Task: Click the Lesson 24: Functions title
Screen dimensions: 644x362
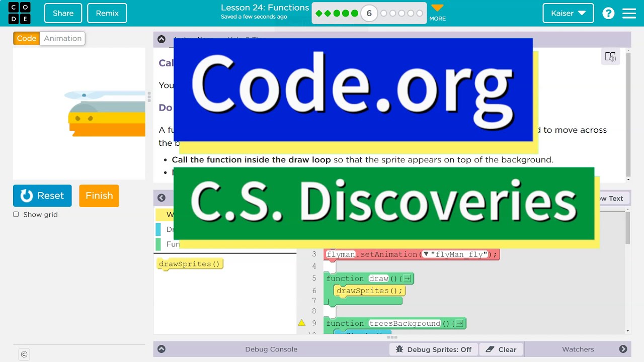Action: pos(265,8)
